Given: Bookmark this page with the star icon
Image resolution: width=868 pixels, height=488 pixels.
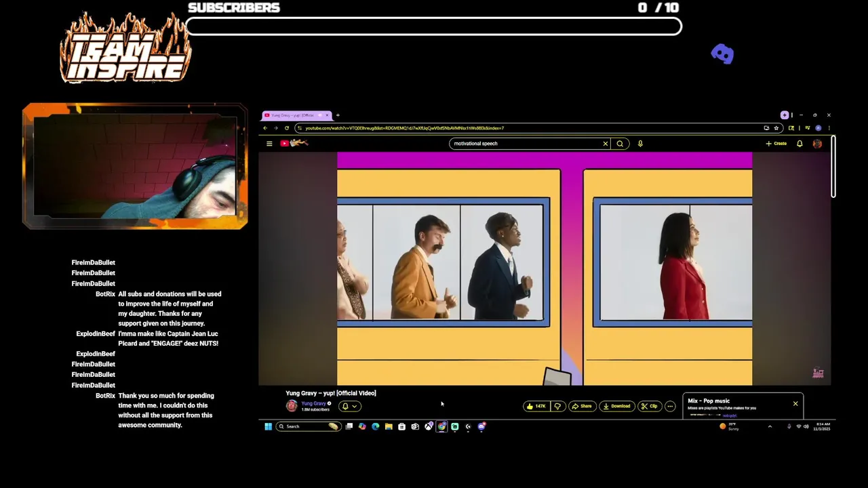Looking at the screenshot, I should pyautogui.click(x=776, y=128).
